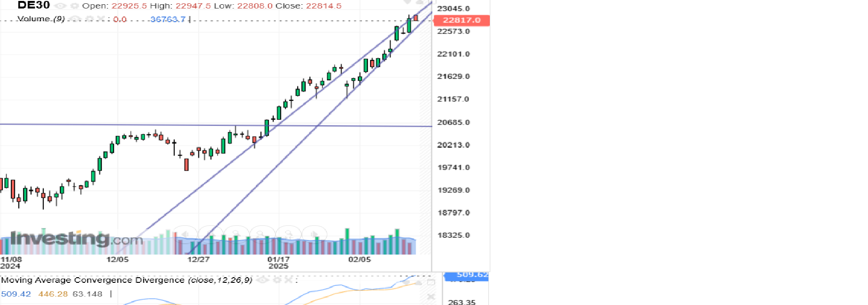Open MACD indicator settings gear
The width and height of the screenshot is (868, 305).
(277, 280)
